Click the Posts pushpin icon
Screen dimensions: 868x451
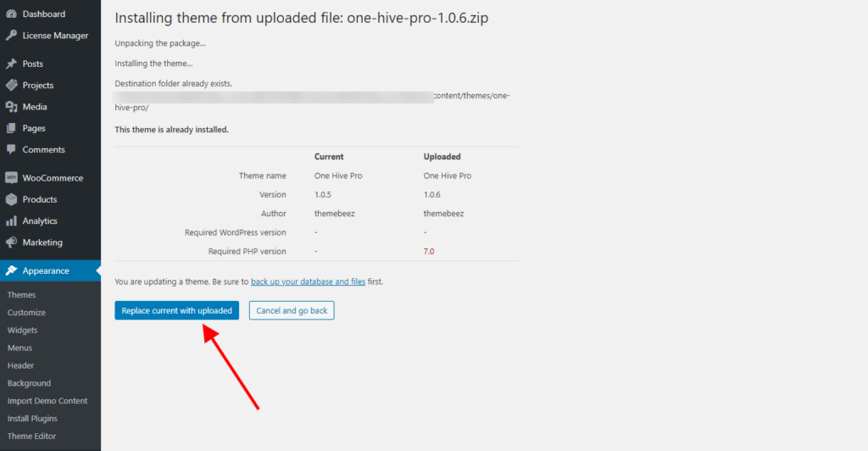coord(11,64)
